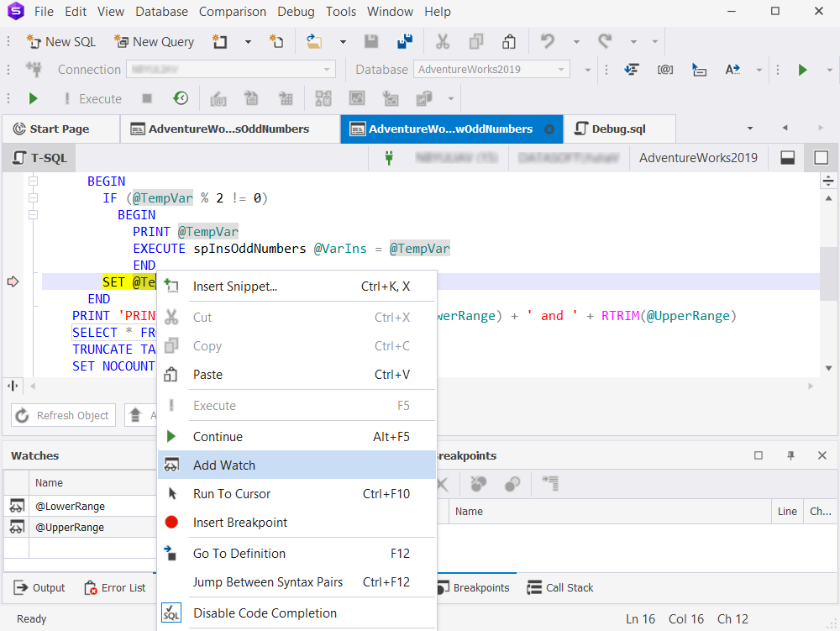This screenshot has width=840, height=631.
Task: Click the New SQL toolbar button
Action: 60,42
